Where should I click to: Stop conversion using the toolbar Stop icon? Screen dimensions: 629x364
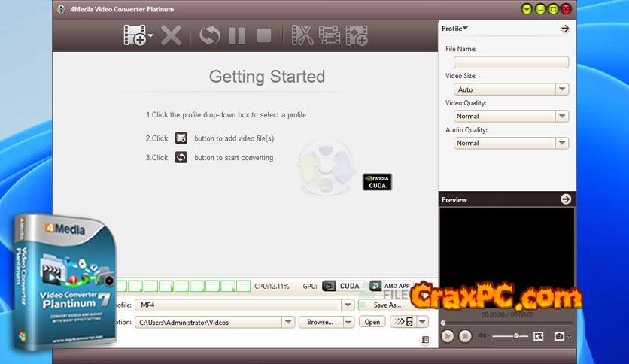[263, 35]
